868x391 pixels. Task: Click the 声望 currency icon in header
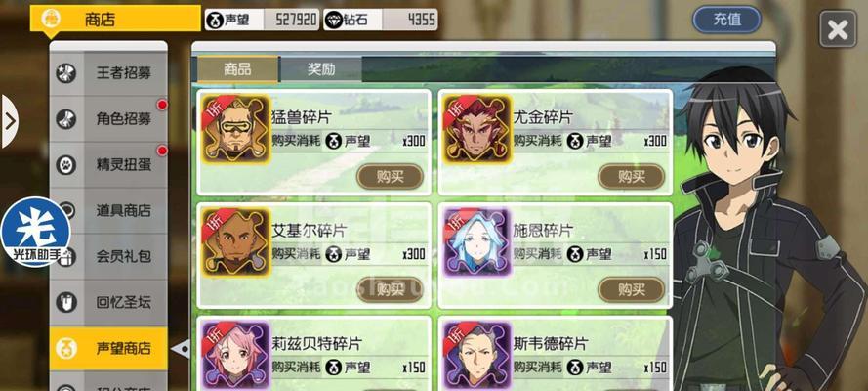(x=215, y=20)
